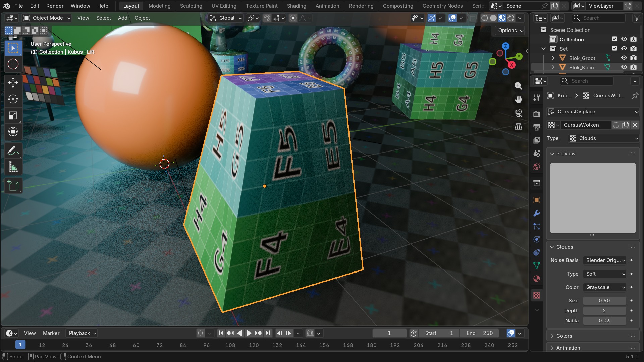Open the texture Type Clouds dropdown
The height and width of the screenshot is (362, 644).
604,138
